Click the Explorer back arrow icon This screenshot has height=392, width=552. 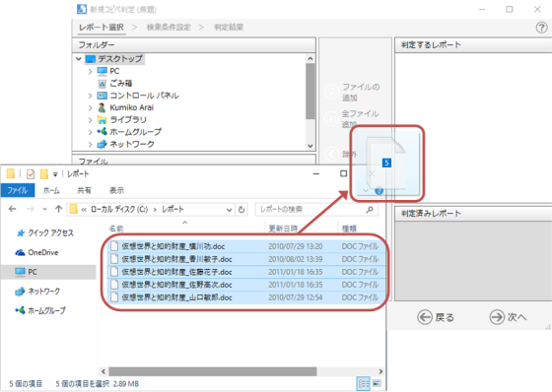coord(13,209)
